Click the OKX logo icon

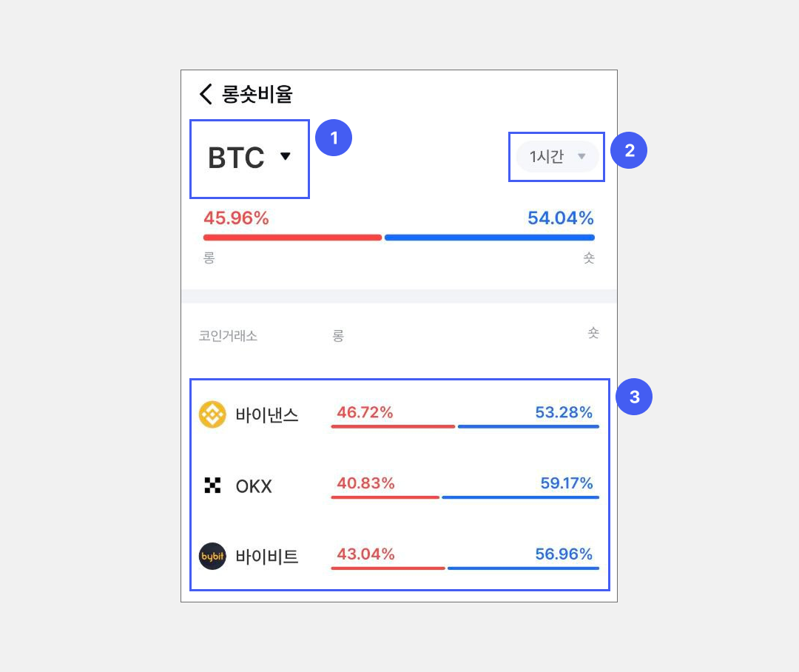[212, 486]
